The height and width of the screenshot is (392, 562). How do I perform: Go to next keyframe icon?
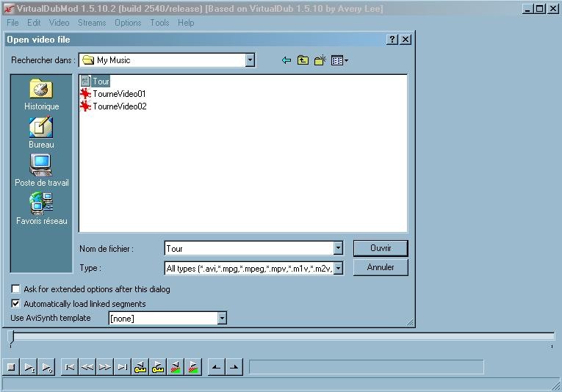(158, 367)
